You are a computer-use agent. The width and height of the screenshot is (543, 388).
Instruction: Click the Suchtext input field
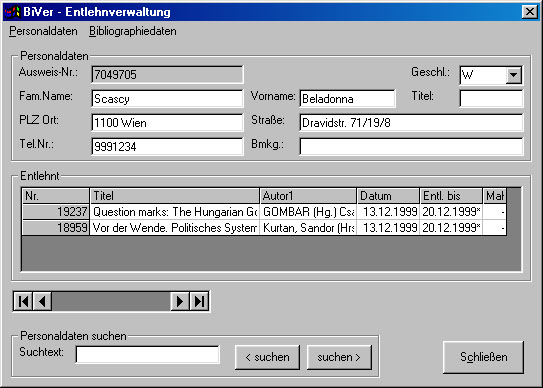tap(148, 354)
